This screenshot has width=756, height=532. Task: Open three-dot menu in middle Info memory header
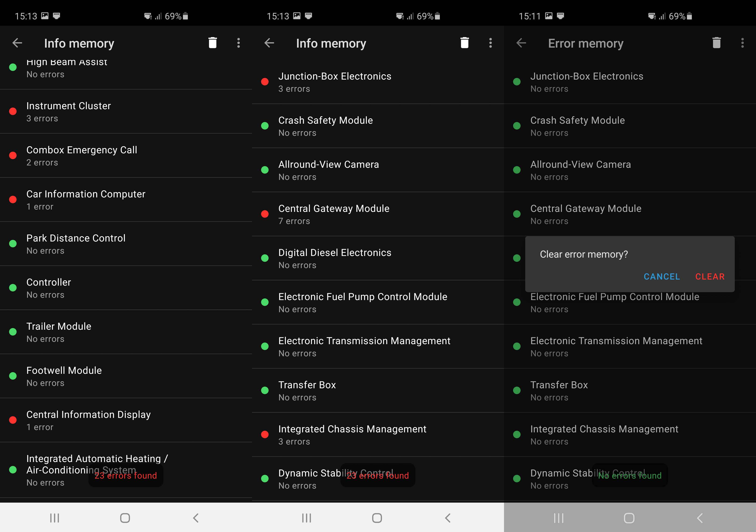[x=490, y=43]
